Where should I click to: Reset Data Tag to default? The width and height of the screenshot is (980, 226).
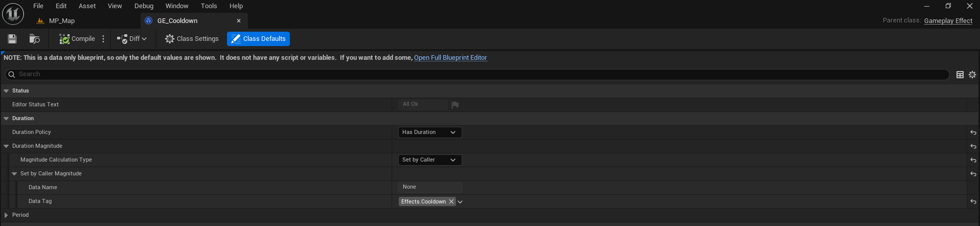click(x=973, y=201)
